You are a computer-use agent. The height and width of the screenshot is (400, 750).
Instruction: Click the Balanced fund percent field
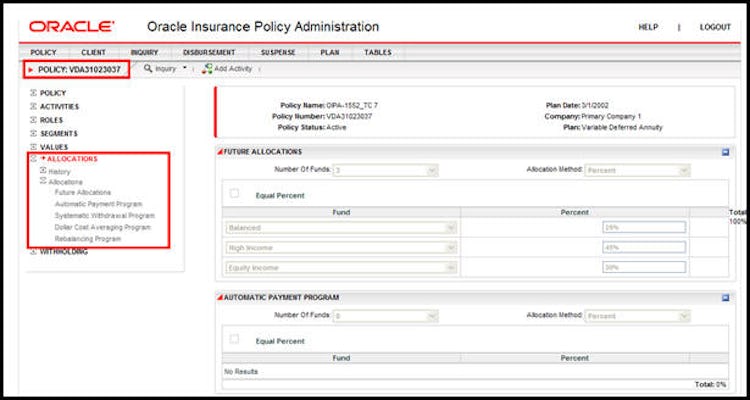tap(644, 228)
